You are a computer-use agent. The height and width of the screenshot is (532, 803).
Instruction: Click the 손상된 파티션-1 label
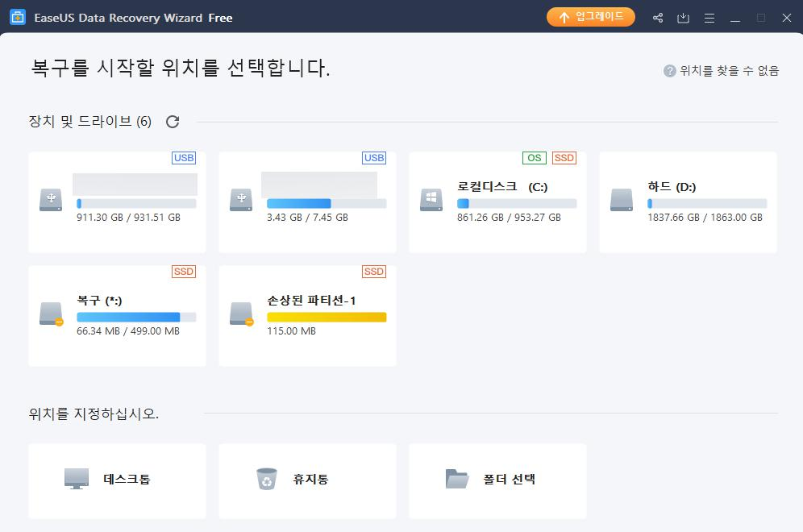311,301
